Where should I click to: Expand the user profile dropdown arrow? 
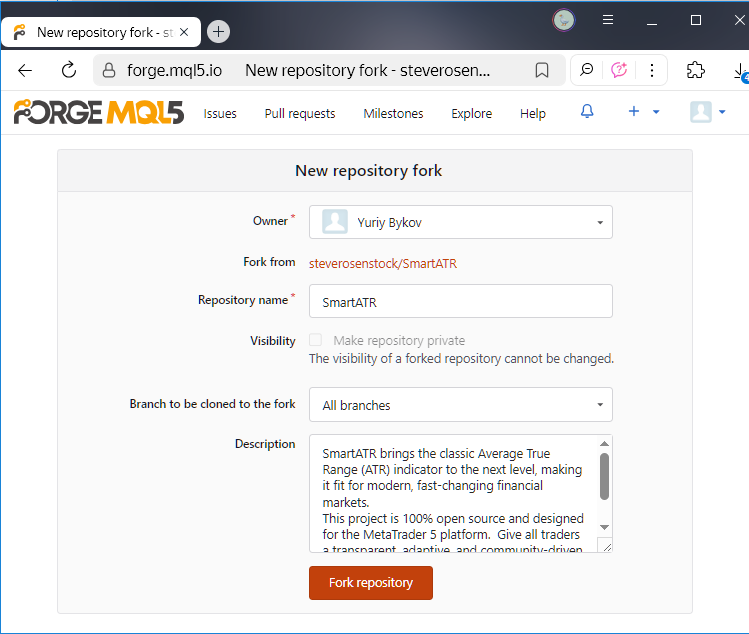722,112
